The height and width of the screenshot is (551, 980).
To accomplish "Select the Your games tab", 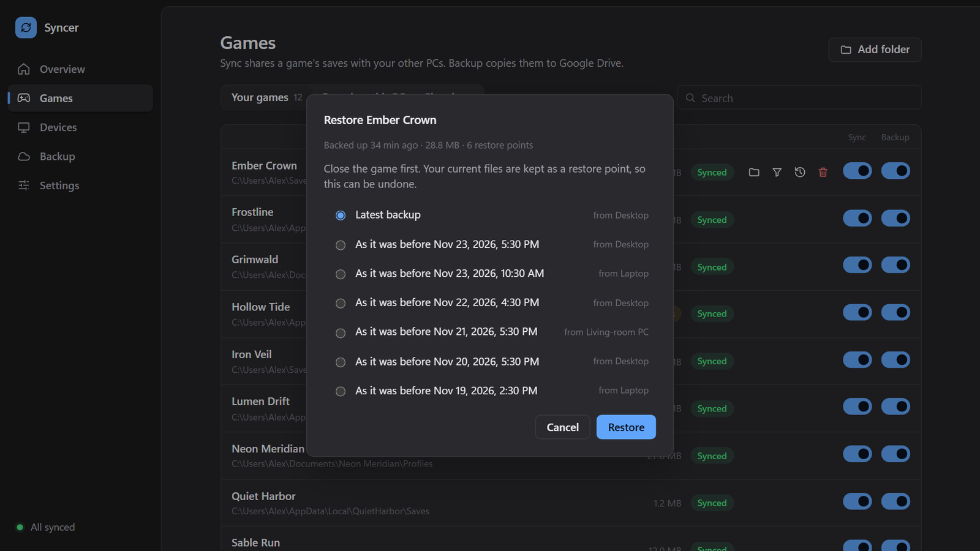I will click(266, 97).
